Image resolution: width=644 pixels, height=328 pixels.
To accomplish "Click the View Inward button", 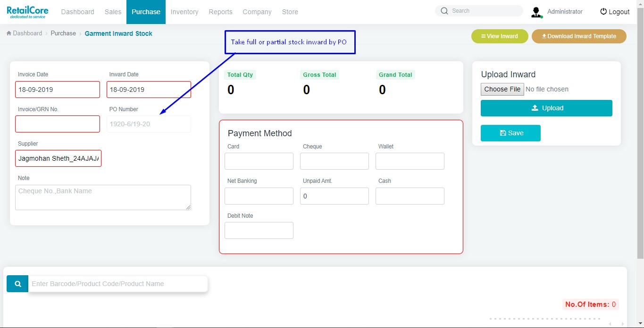I will pyautogui.click(x=499, y=36).
